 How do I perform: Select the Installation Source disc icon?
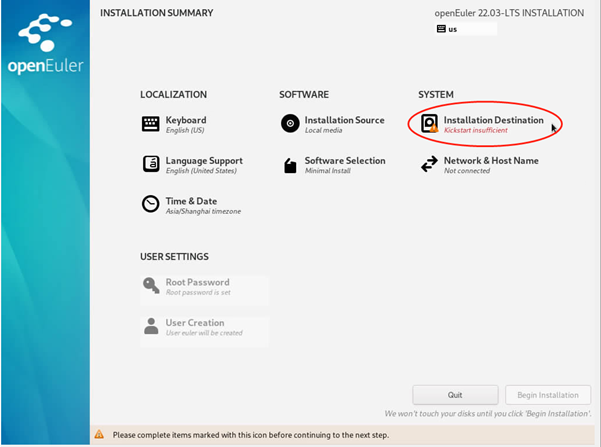coord(290,123)
